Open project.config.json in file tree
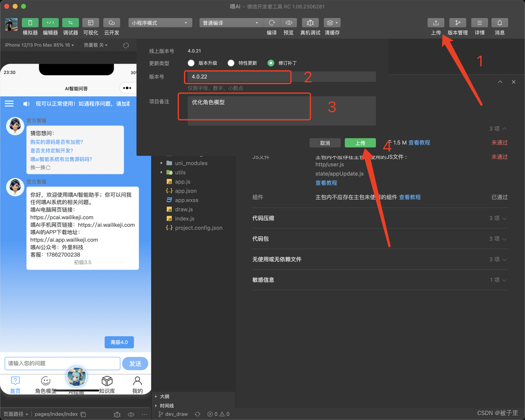This screenshot has height=420, width=525. [199, 228]
